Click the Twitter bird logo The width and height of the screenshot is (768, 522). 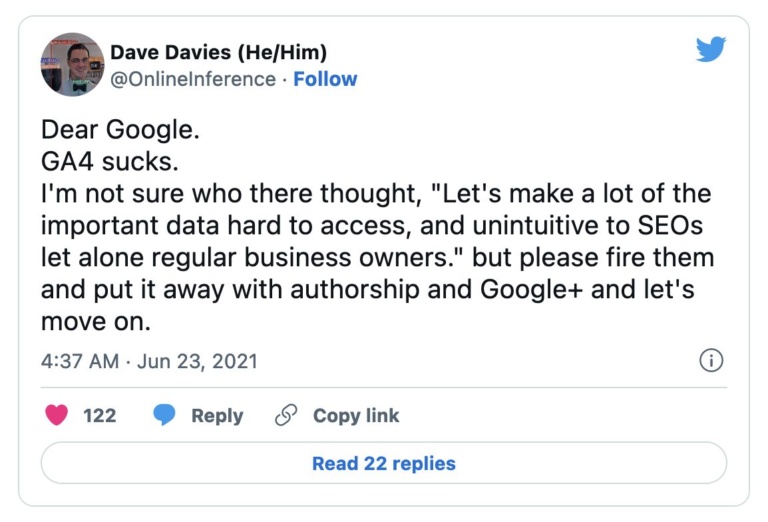point(710,49)
